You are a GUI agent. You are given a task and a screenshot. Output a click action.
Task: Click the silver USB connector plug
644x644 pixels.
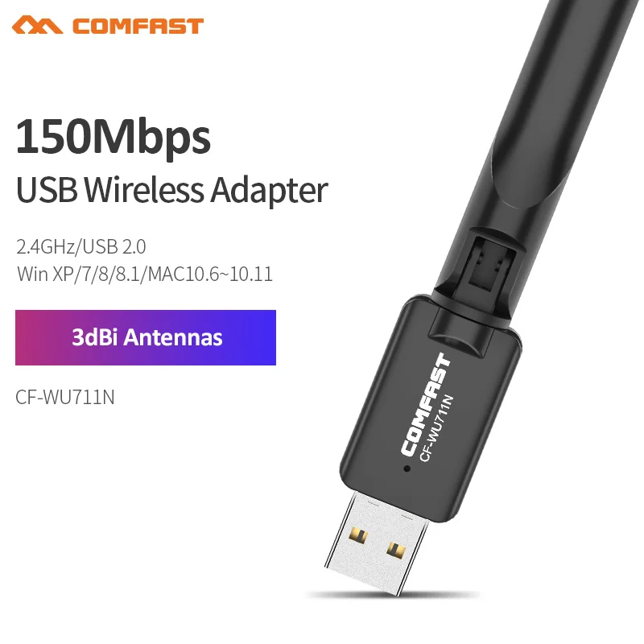pos(376,542)
